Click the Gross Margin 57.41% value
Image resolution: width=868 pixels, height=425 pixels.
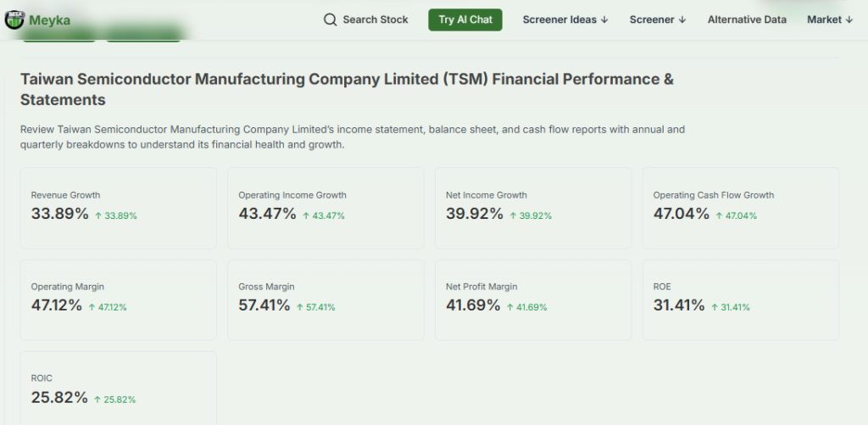(x=264, y=305)
